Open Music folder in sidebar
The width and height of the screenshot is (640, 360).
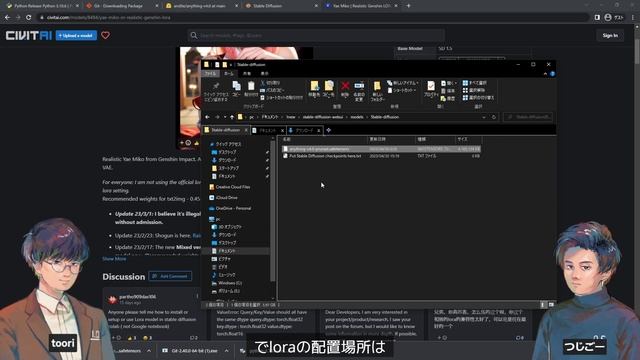click(223, 275)
